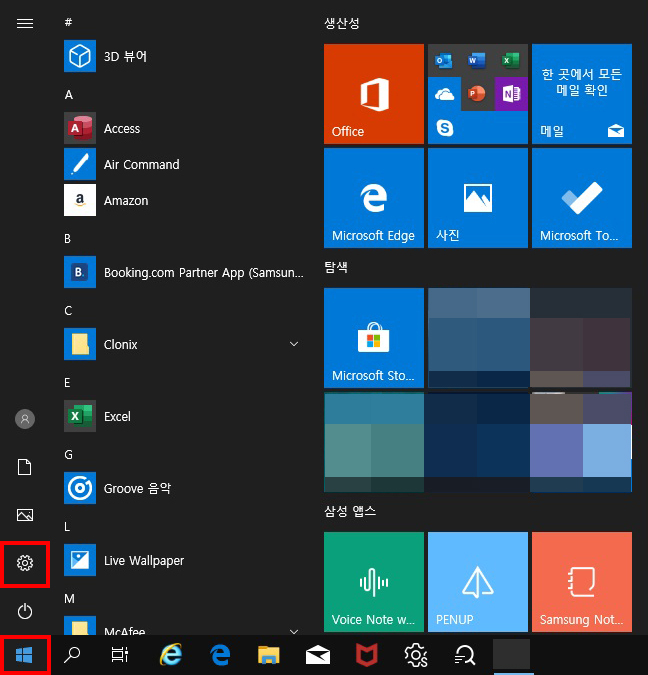Click the Office tile
Screen dimensions: 648x675
(x=374, y=94)
